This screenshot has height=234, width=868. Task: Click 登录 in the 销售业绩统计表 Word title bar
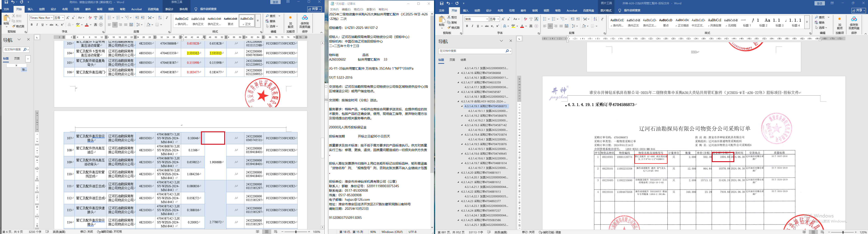[276, 2]
